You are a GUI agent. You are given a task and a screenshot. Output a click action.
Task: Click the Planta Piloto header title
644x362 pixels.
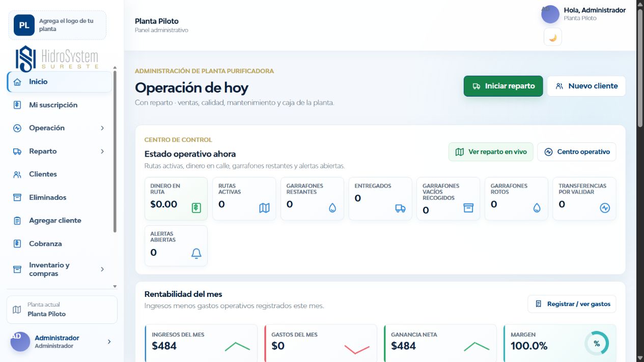(x=157, y=21)
